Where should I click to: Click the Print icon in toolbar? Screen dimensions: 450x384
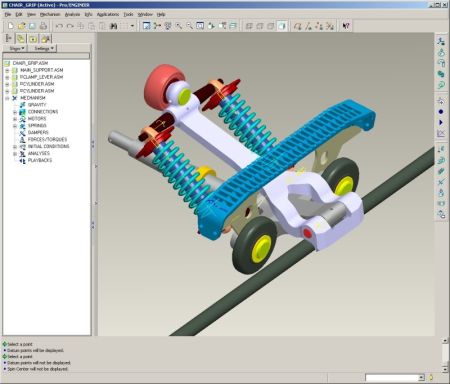(x=43, y=26)
